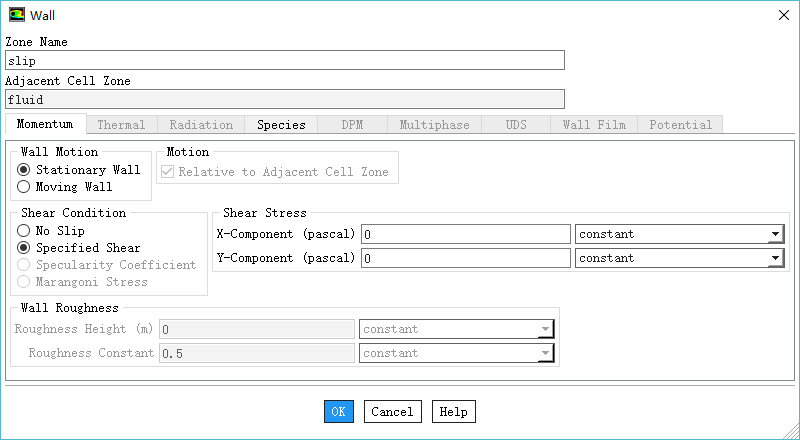This screenshot has width=800, height=440.
Task: Select Stationary Wall radio button
Action: pos(24,170)
